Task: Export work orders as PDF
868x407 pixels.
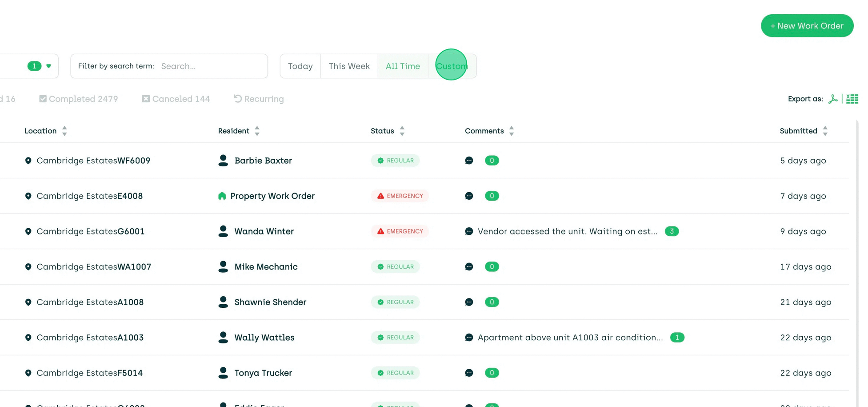Action: click(833, 99)
